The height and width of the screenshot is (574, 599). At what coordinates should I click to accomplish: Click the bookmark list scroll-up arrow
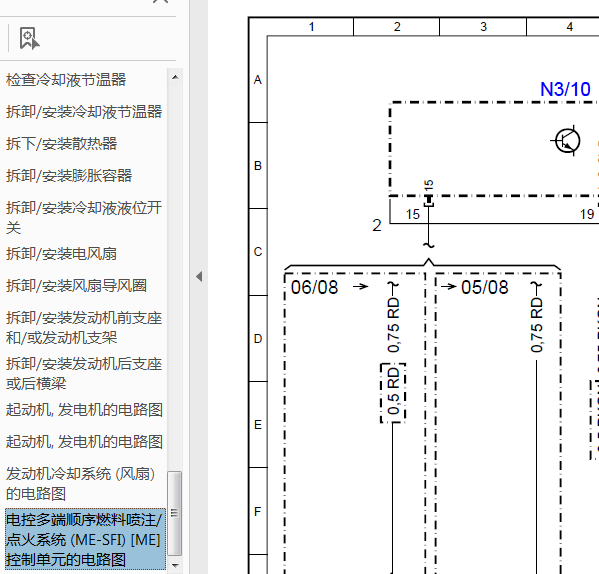[x=175, y=78]
